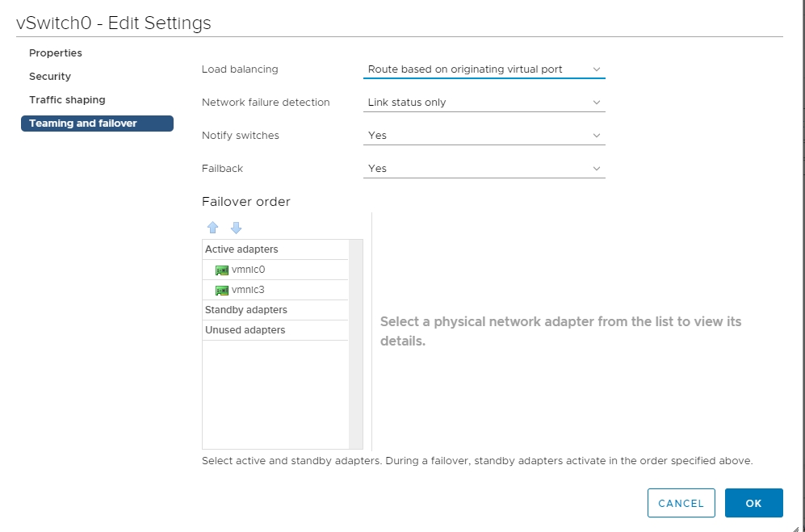Confirm changes with the OK button
The width and height of the screenshot is (805, 532).
point(753,503)
